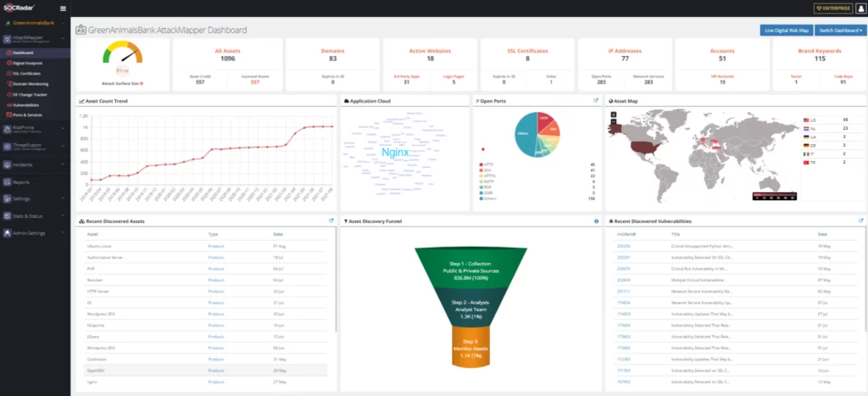Click the Settings gear sidebar icon

click(x=7, y=198)
